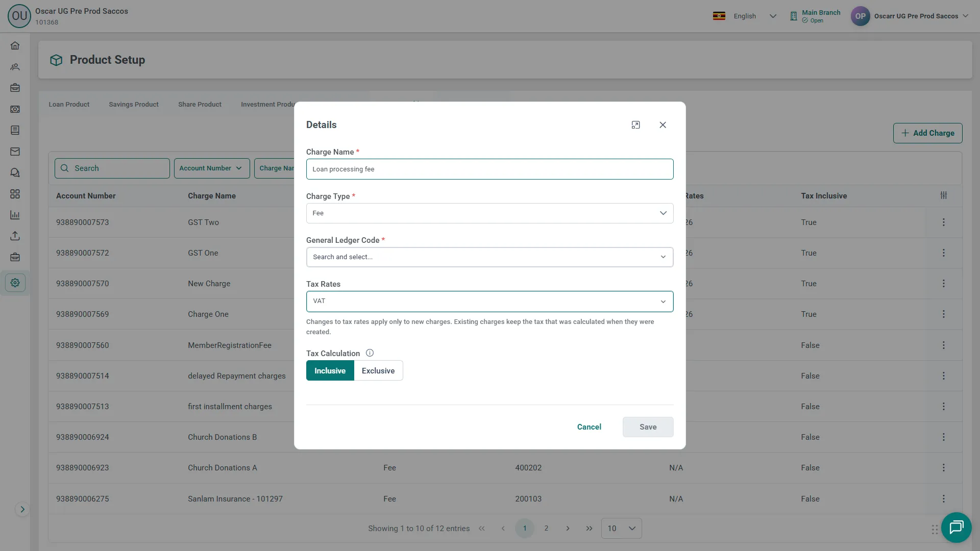Screen dimensions: 980x551
Task: Expand the Details dialog to full view
Action: pos(635,125)
